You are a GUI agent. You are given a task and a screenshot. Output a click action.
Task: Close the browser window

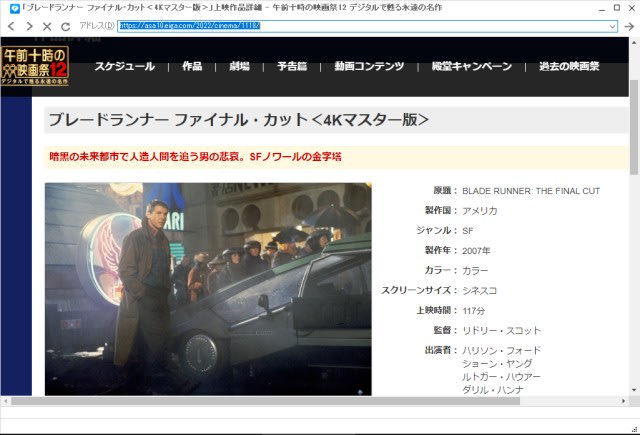(631, 8)
